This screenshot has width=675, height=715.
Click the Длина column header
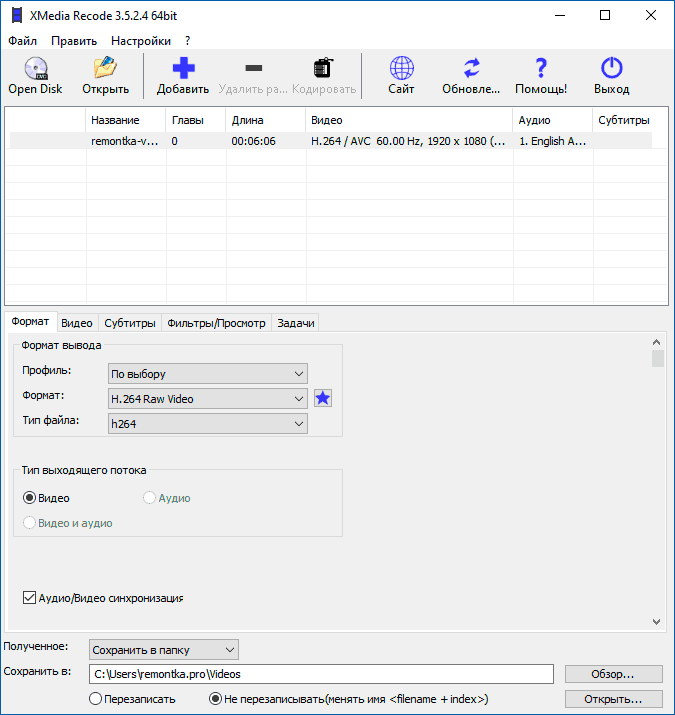coord(265,120)
